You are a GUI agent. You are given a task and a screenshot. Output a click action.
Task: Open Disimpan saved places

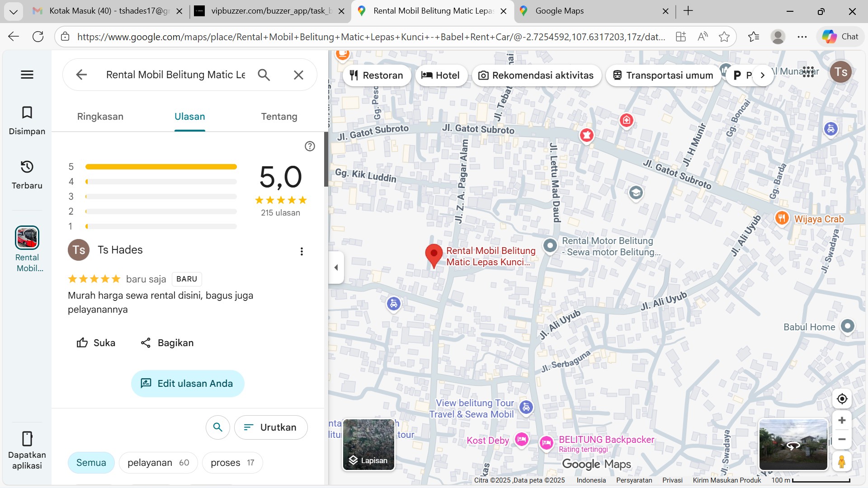click(27, 120)
